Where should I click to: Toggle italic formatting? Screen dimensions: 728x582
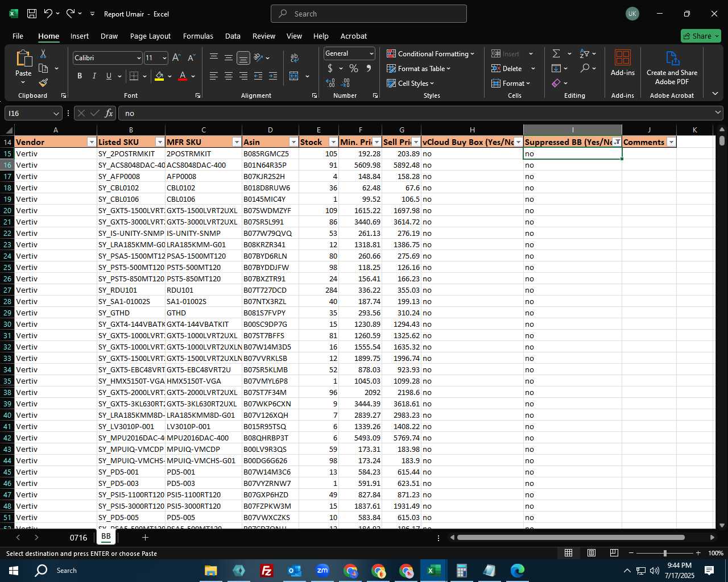click(94, 76)
